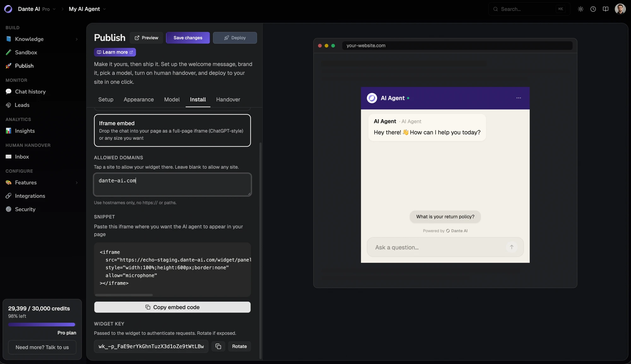
Task: Click the Powered by Dante AI link
Action: click(x=445, y=231)
